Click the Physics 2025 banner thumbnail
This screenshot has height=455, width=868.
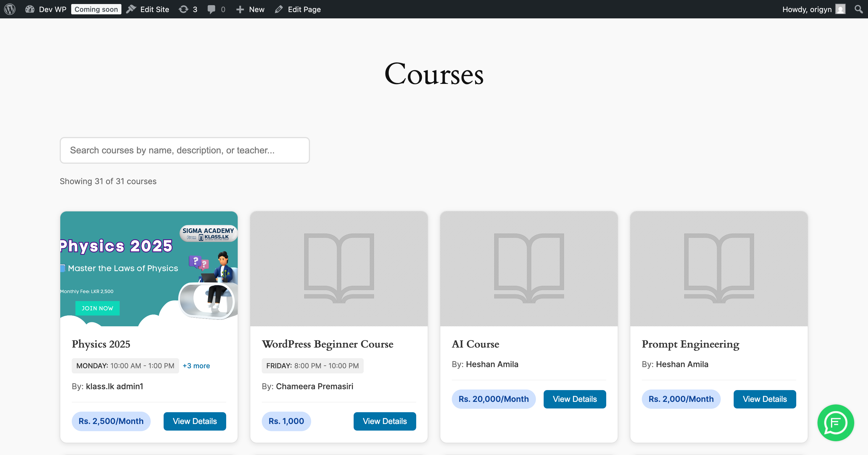pyautogui.click(x=149, y=269)
